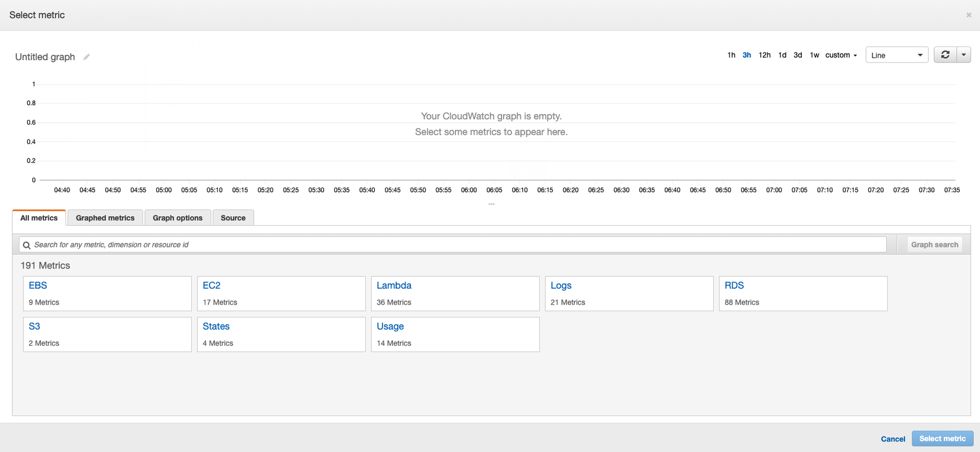Select the 1w time range

814,55
